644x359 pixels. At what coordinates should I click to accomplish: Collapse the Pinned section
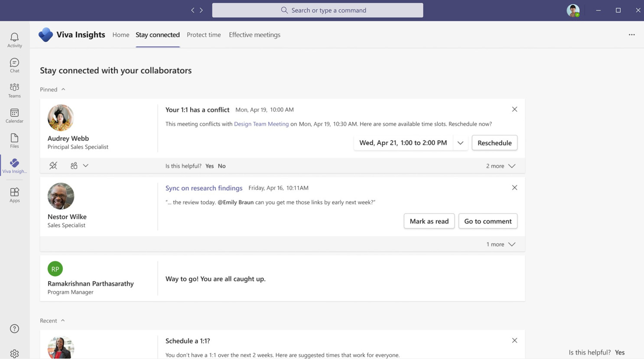[x=63, y=89]
